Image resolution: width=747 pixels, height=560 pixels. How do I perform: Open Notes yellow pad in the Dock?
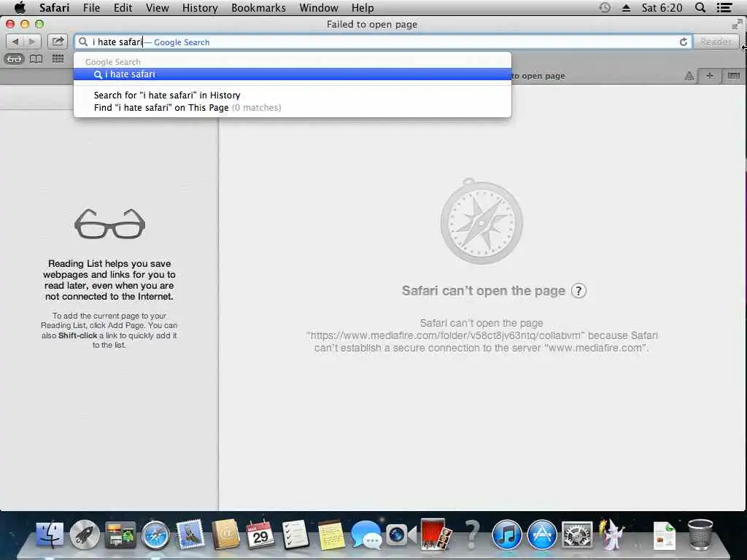[330, 534]
